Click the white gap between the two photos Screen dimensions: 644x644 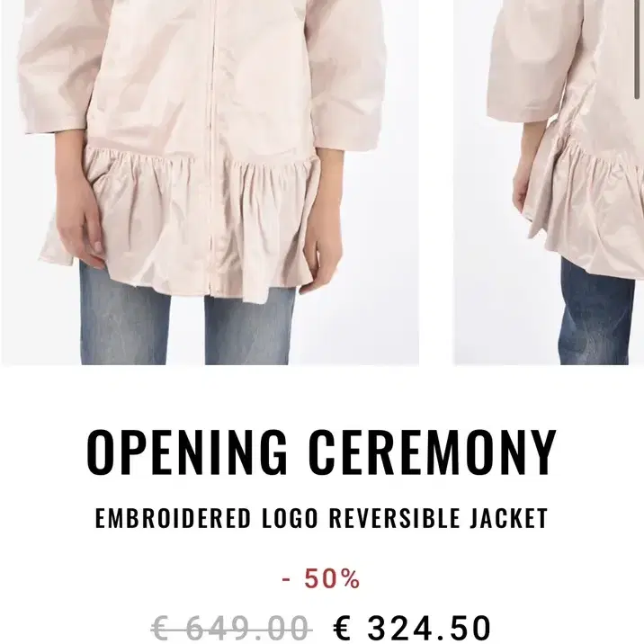(436, 182)
